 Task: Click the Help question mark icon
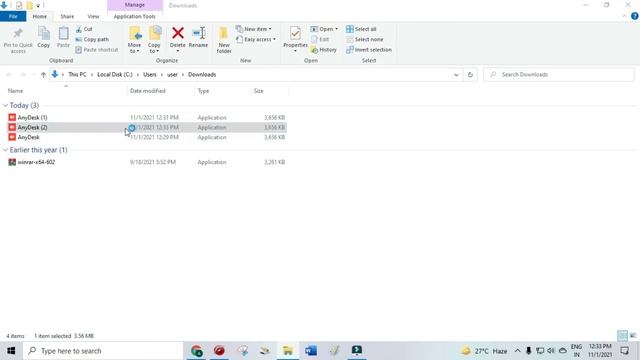[634, 16]
